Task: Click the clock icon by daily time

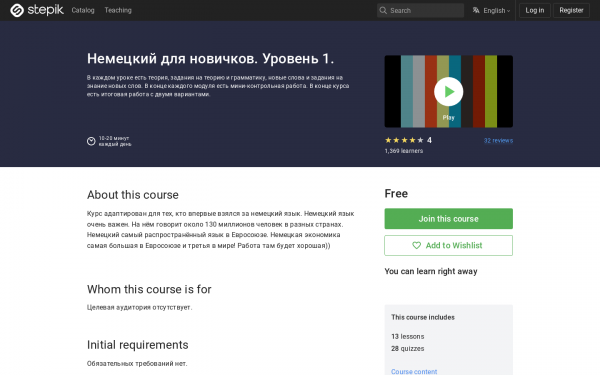Action: click(91, 141)
